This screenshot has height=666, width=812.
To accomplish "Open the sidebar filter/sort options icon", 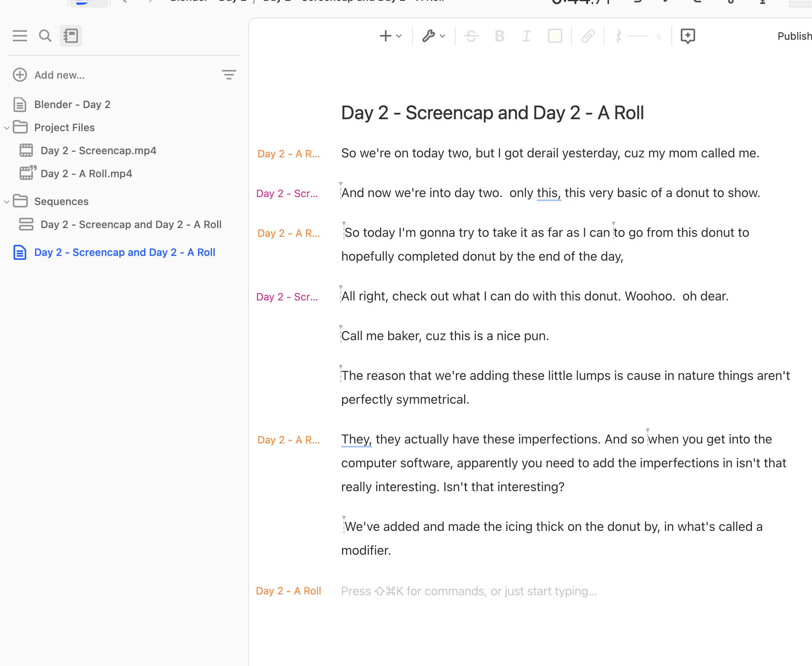I will (229, 75).
